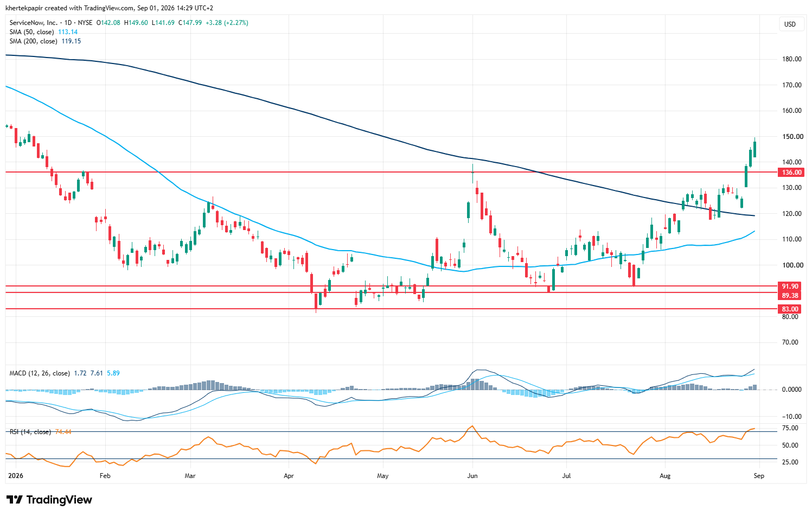Click the 83.00 support level tag

tap(790, 309)
